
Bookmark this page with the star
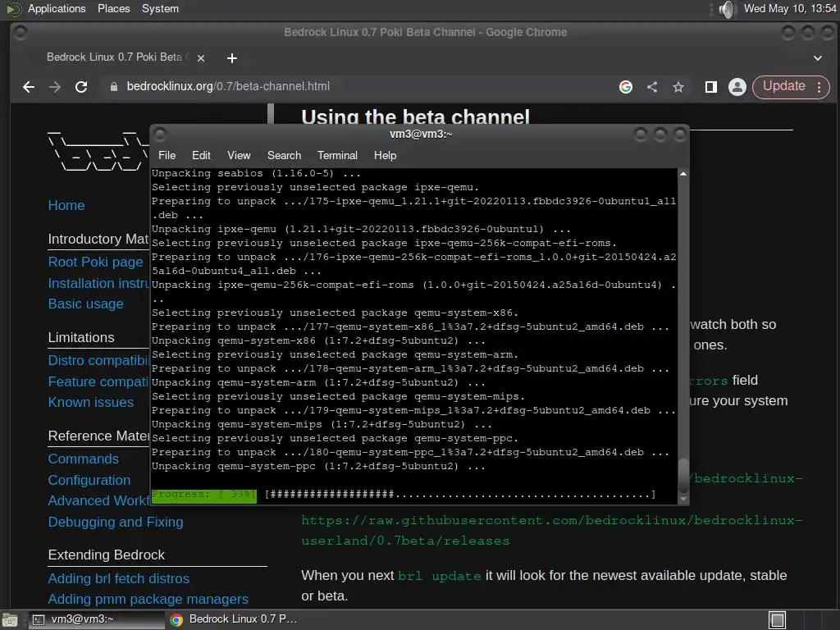click(x=678, y=87)
